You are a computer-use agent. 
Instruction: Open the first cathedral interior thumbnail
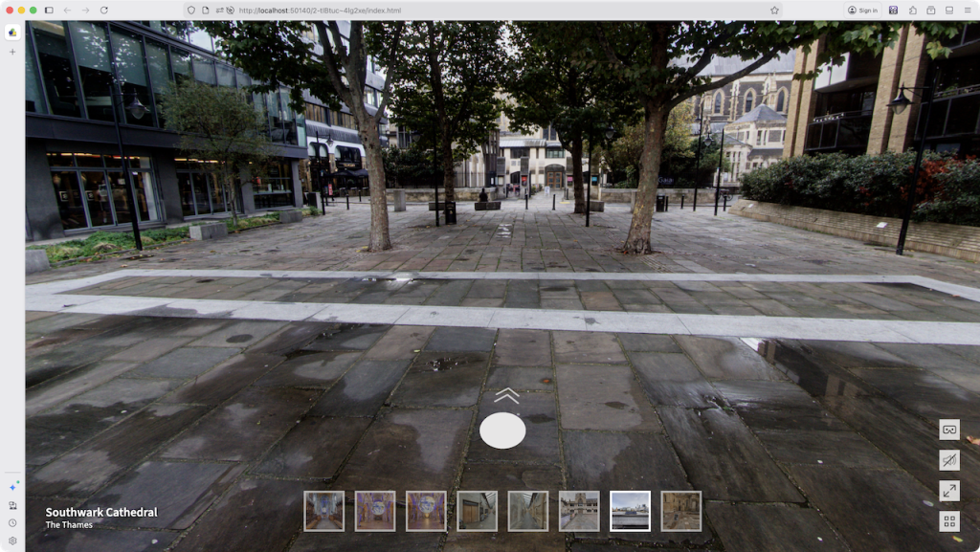pyautogui.click(x=323, y=511)
